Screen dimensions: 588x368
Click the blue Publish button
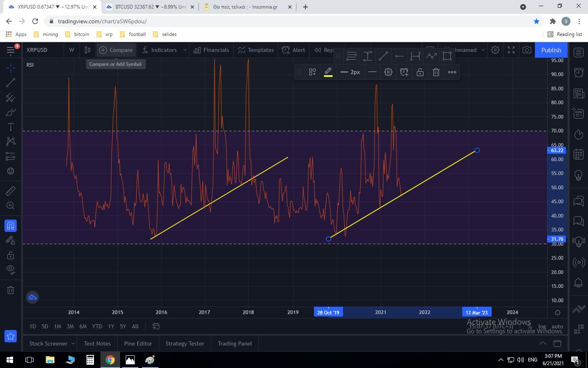[551, 50]
